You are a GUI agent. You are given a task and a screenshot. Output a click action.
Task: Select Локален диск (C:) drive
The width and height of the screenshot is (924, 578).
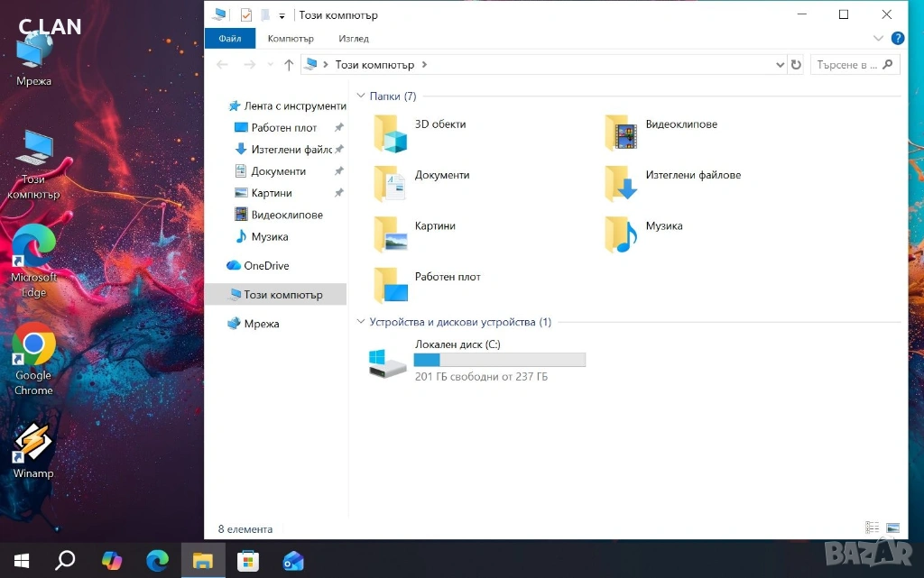[390, 362]
